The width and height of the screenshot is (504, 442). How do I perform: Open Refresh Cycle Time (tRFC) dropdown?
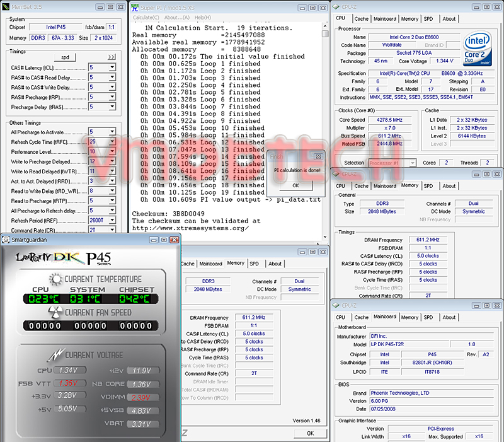(x=112, y=141)
